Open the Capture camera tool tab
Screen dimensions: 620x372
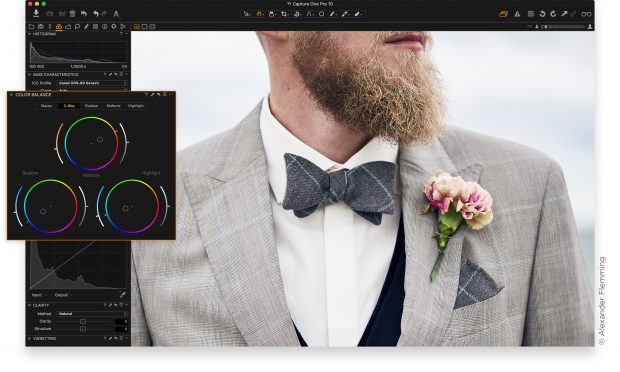coord(41,26)
